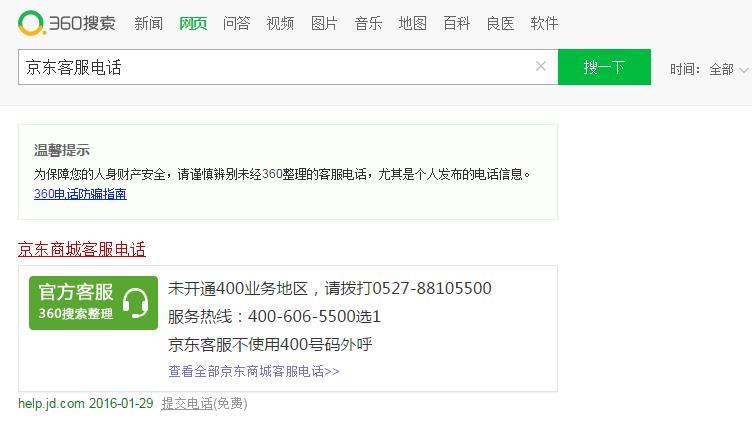
Task: Click the 官方客服 headset badge
Action: click(x=93, y=303)
